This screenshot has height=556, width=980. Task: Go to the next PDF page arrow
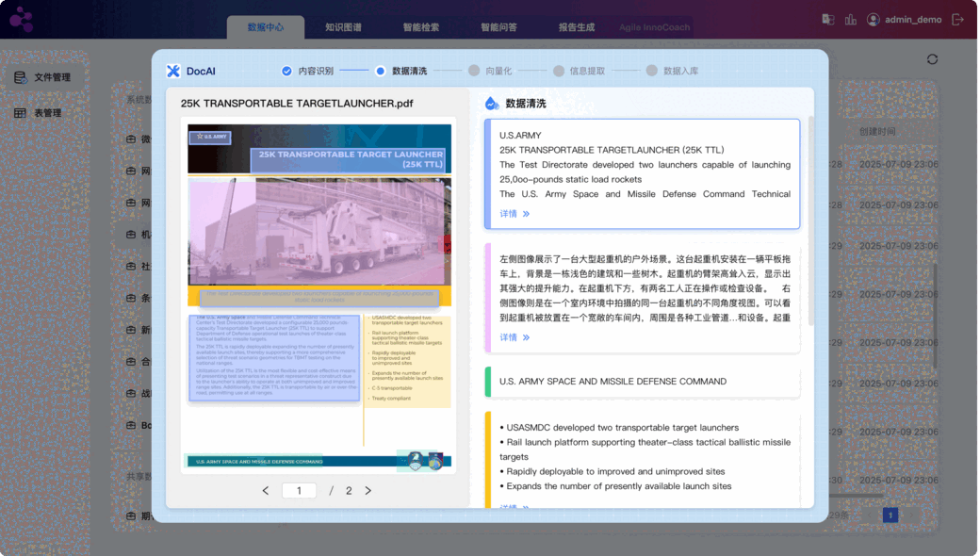coord(368,490)
